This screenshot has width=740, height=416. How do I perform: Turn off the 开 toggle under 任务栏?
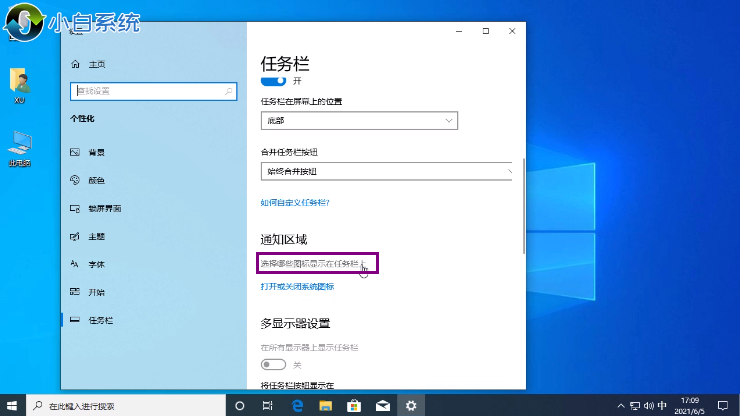(273, 81)
